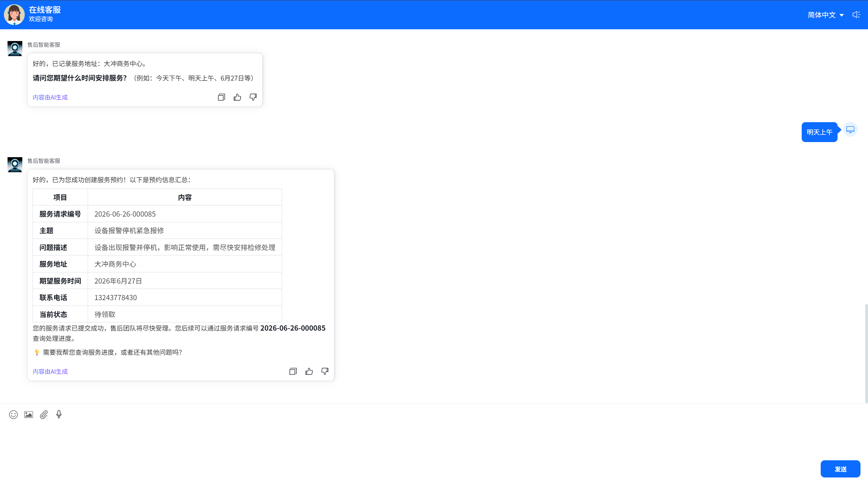Click the image upload icon
The width and height of the screenshot is (868, 482).
point(29,414)
